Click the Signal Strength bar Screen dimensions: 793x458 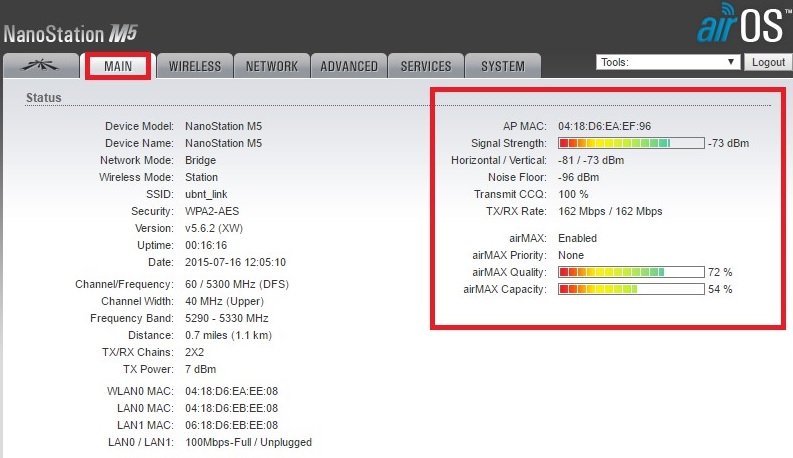pos(631,143)
